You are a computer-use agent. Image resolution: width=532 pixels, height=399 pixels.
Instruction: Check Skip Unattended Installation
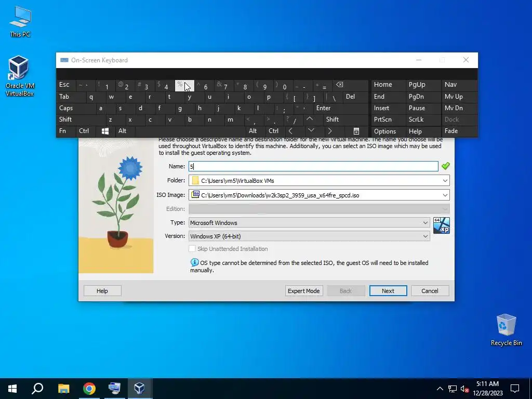[x=192, y=249]
